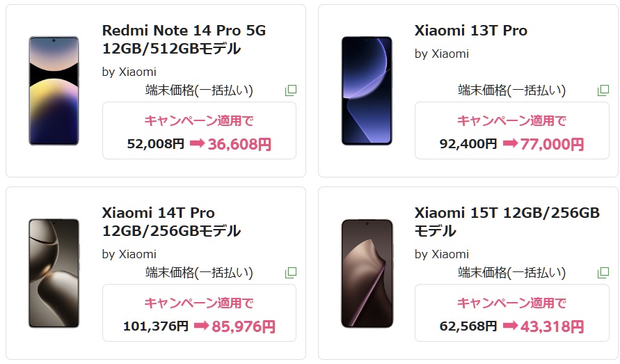Open price details popup icon for Xiaomi 15T

click(x=603, y=272)
